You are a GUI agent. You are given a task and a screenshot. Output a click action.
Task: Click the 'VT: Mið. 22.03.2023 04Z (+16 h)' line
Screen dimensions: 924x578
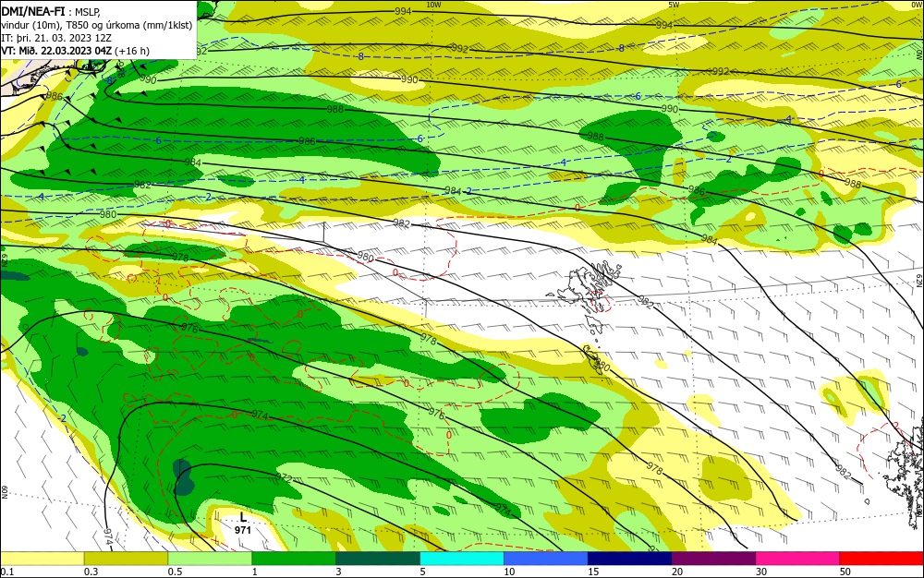[x=76, y=51]
